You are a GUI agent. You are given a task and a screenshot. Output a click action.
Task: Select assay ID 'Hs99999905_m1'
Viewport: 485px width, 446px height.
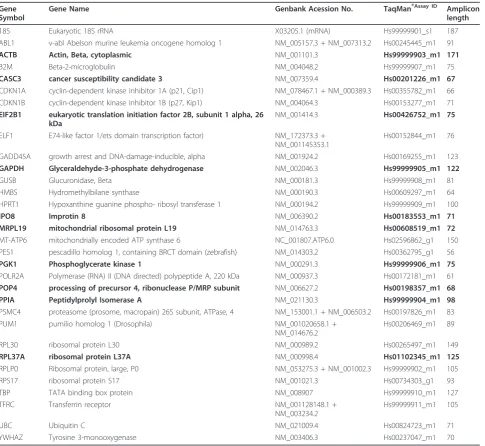[412, 169]
